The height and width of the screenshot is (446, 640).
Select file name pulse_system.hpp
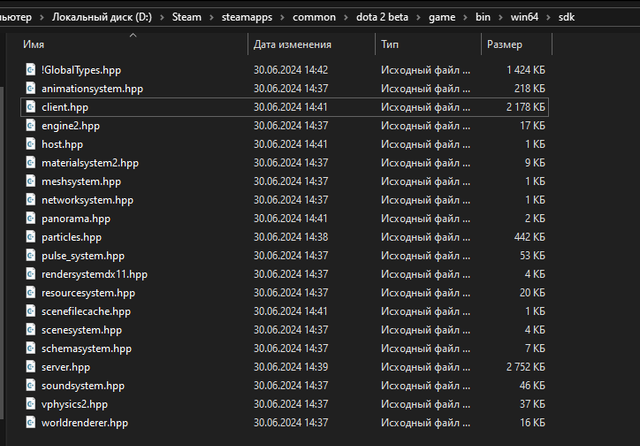pos(83,256)
